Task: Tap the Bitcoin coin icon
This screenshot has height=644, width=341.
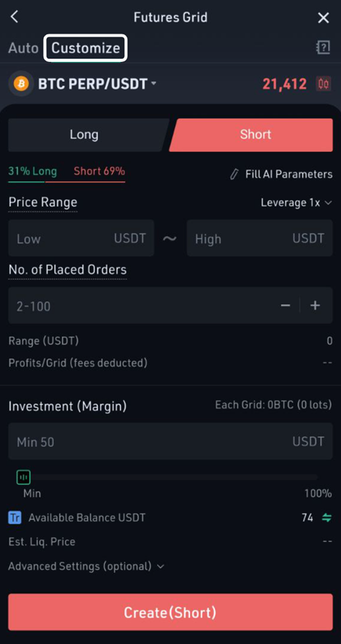Action: coord(21,83)
